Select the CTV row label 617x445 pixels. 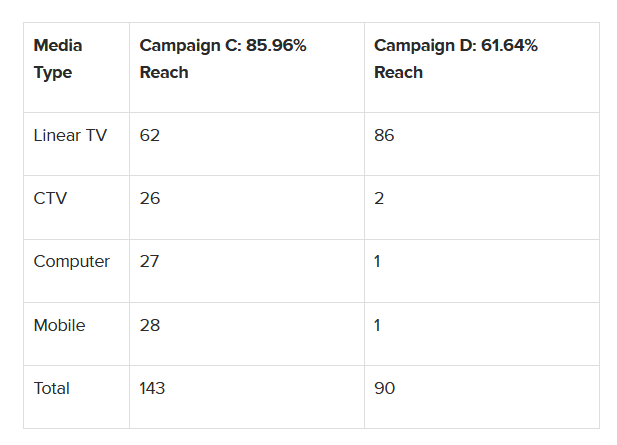(50, 198)
